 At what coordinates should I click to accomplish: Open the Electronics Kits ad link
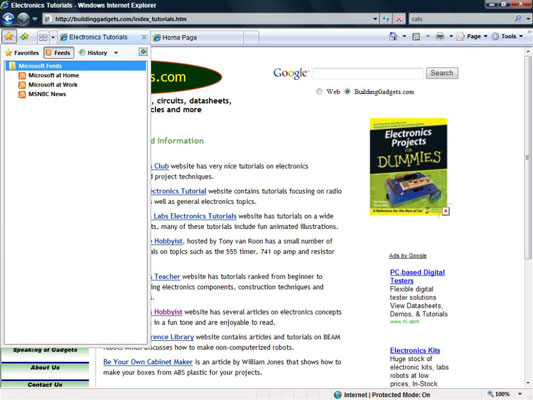click(x=415, y=350)
